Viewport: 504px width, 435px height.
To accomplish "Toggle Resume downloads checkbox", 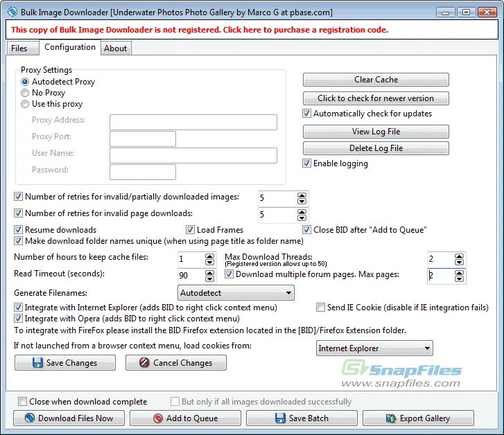I will [18, 230].
